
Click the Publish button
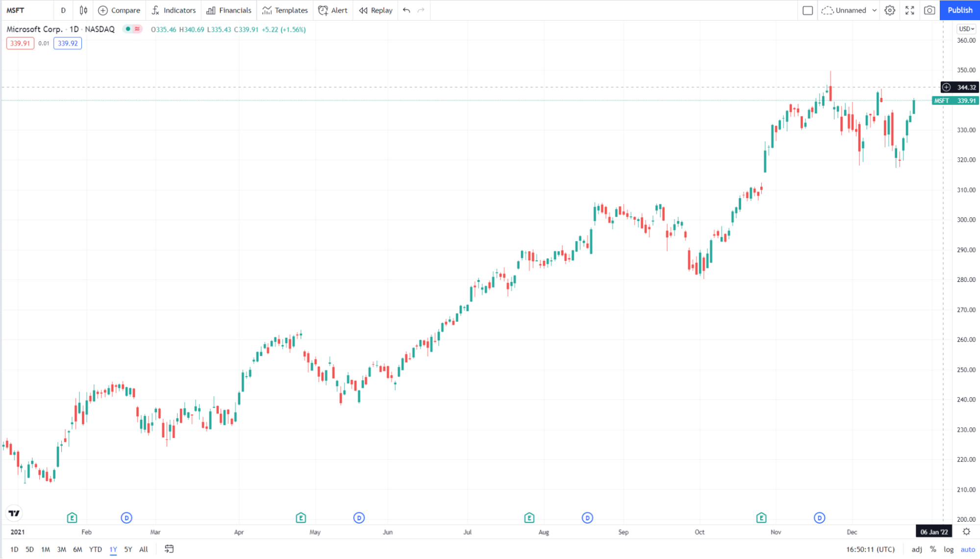(x=959, y=10)
